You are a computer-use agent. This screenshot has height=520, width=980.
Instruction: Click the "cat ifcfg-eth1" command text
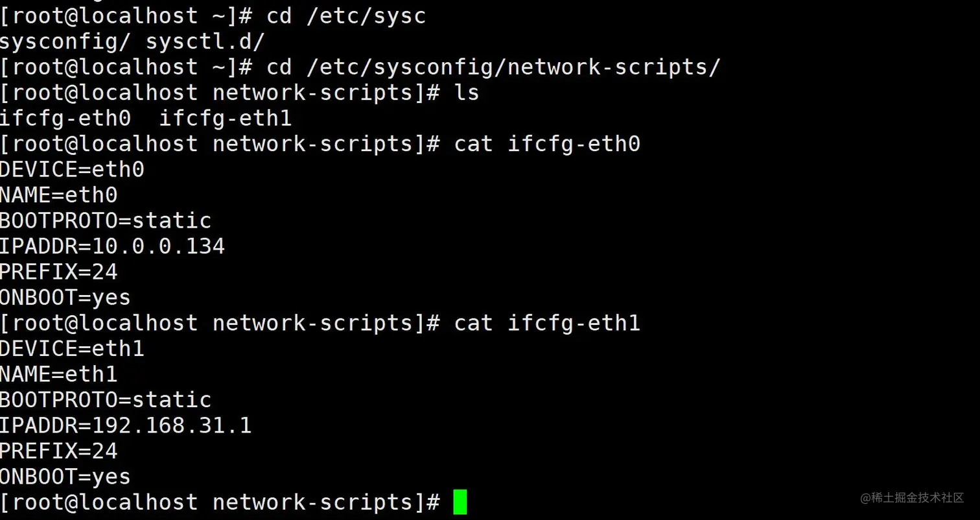(x=547, y=323)
